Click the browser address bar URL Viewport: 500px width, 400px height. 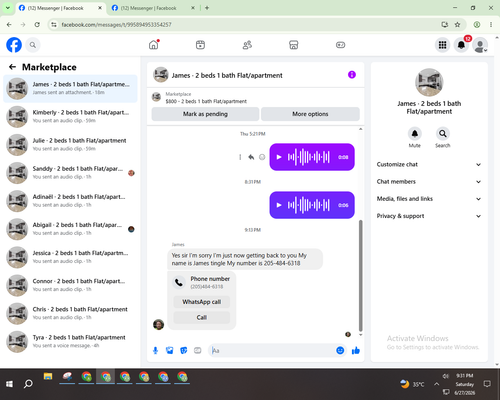coord(116,25)
